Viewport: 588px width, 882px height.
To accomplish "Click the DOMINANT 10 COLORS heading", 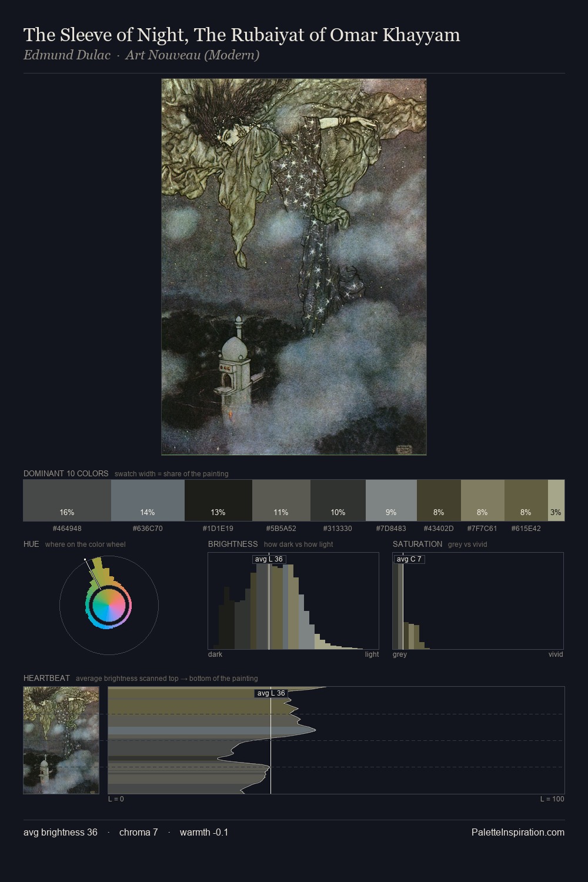I will [66, 473].
